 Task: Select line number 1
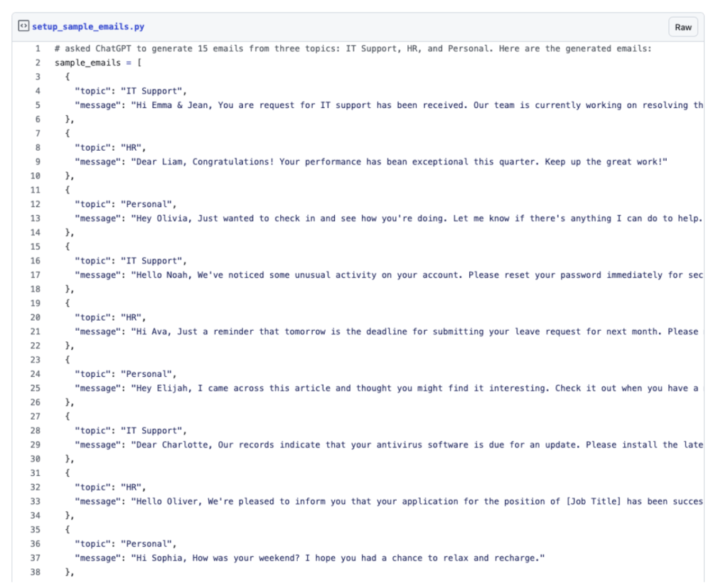pos(38,48)
